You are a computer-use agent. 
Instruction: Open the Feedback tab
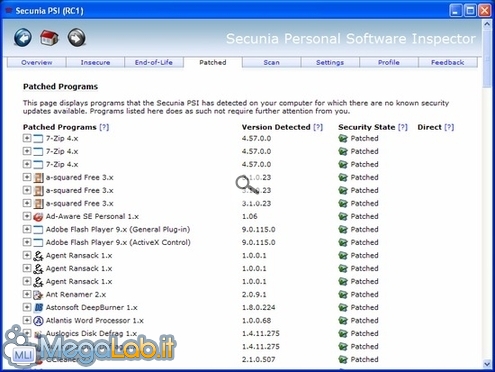click(x=448, y=62)
